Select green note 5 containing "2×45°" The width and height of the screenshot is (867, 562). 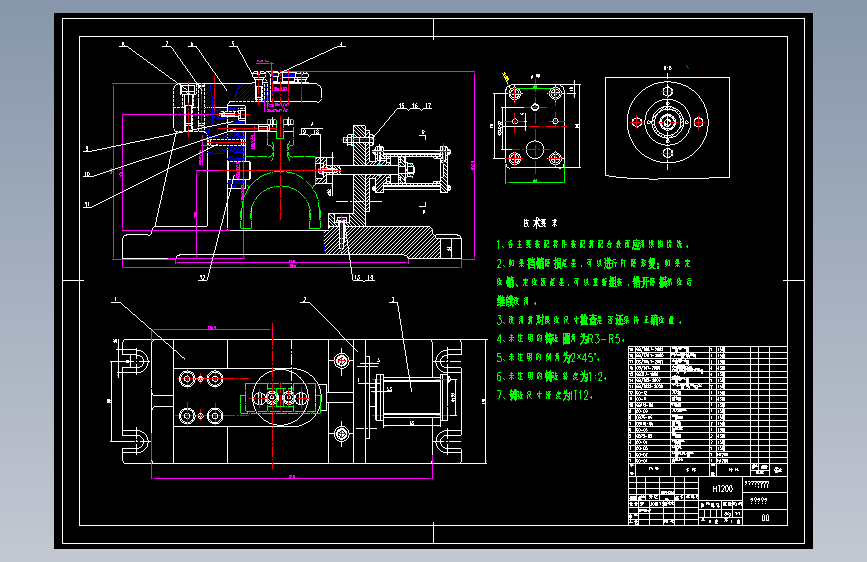point(549,357)
